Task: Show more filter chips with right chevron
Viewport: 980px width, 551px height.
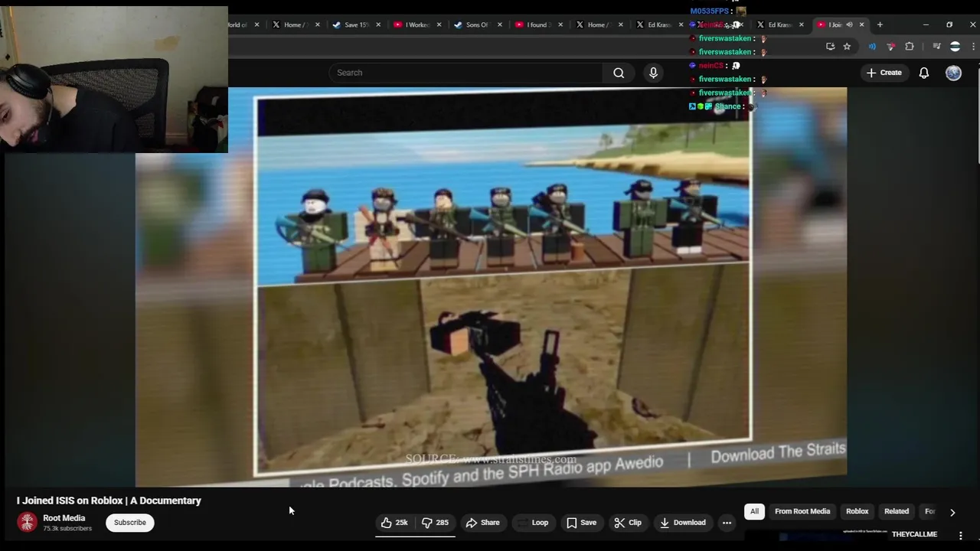Action: pyautogui.click(x=952, y=512)
